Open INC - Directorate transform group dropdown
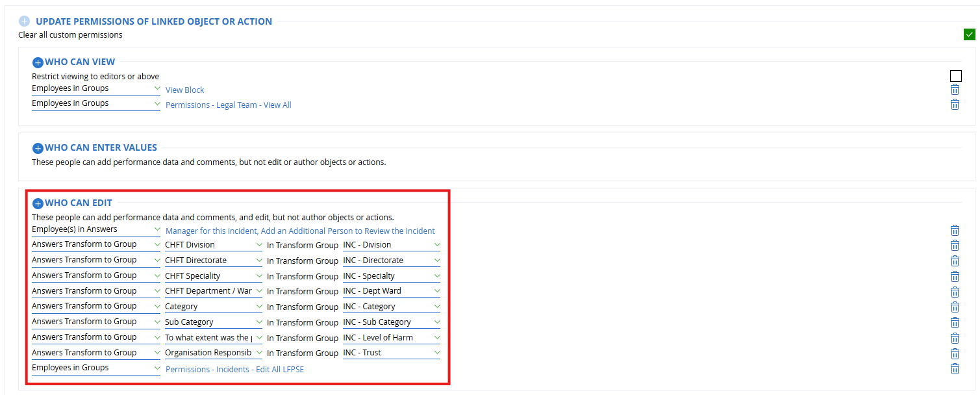The width and height of the screenshot is (980, 395). (x=392, y=261)
